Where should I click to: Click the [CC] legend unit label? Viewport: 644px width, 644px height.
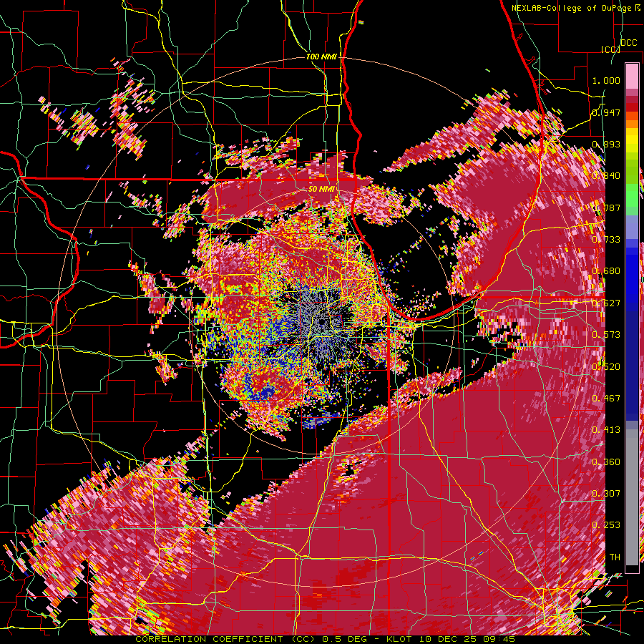[x=610, y=49]
